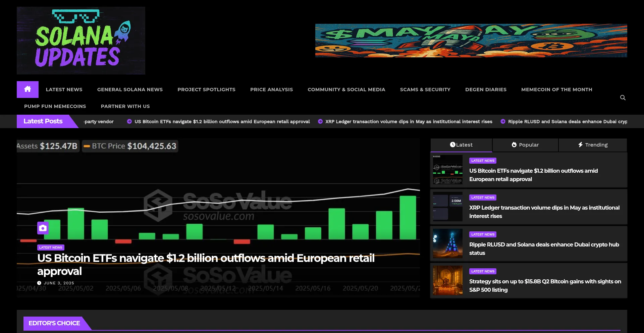Open General Solana News menu

pos(130,90)
